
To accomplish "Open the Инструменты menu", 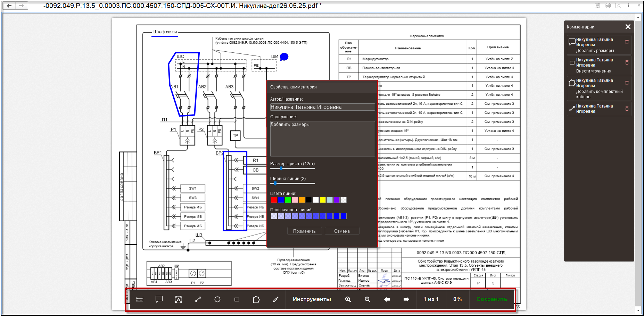I will (312, 299).
